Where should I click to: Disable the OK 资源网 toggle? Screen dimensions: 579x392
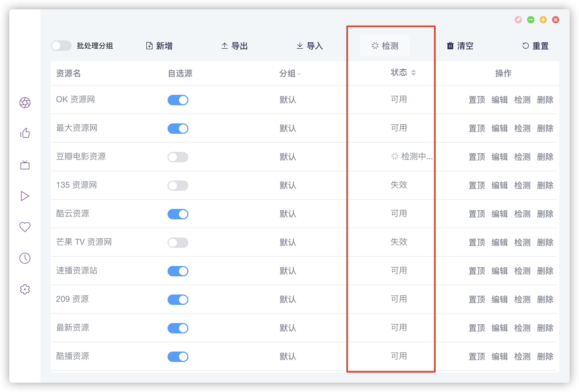coord(178,100)
